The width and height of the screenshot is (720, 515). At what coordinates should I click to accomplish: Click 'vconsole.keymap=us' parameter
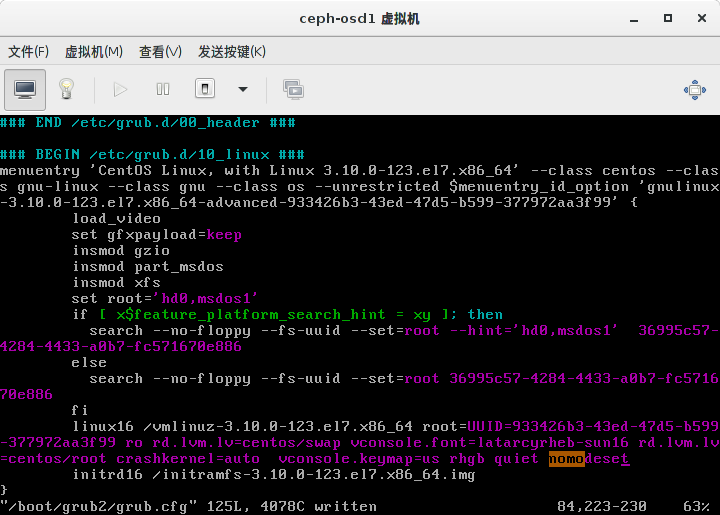359,459
